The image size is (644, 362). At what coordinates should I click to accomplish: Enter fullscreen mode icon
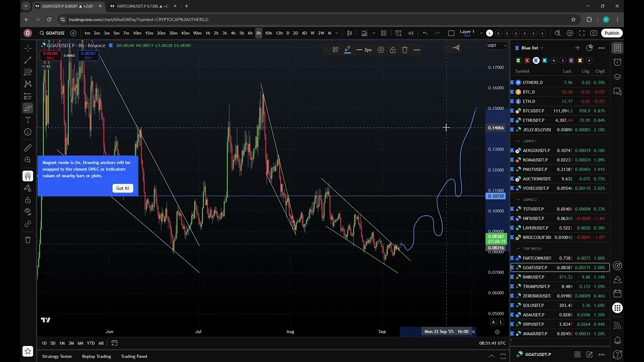tap(582, 33)
